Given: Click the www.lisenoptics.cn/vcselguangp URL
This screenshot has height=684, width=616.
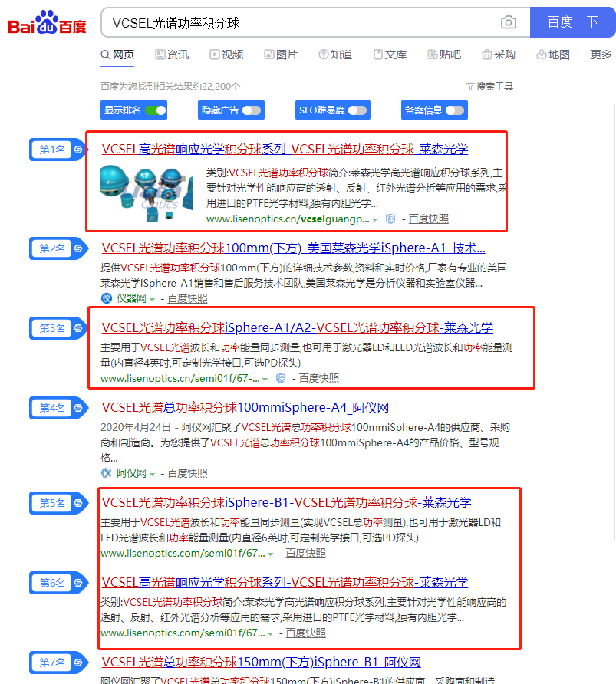Looking at the screenshot, I should pos(288,219).
